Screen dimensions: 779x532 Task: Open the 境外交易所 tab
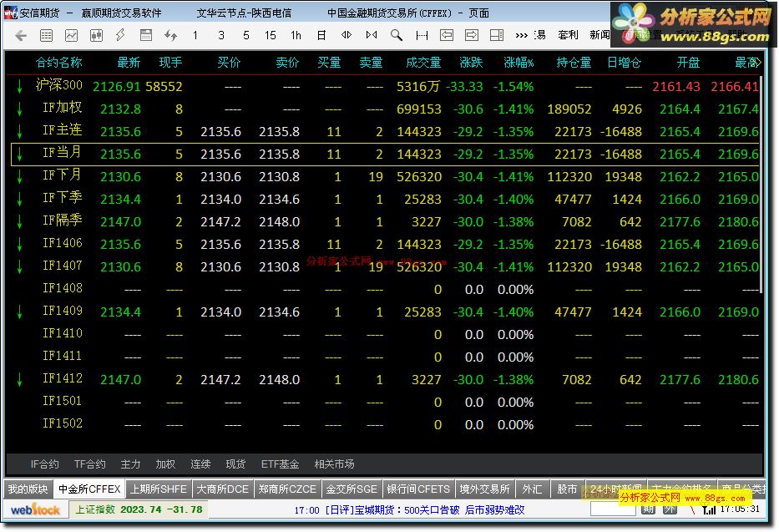(485, 489)
